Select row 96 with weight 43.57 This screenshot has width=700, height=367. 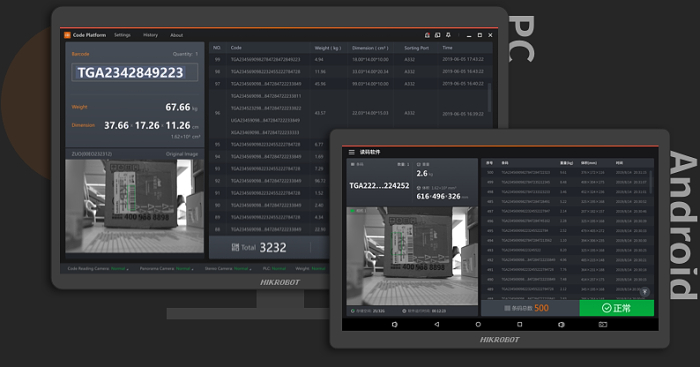pyautogui.click(x=350, y=114)
